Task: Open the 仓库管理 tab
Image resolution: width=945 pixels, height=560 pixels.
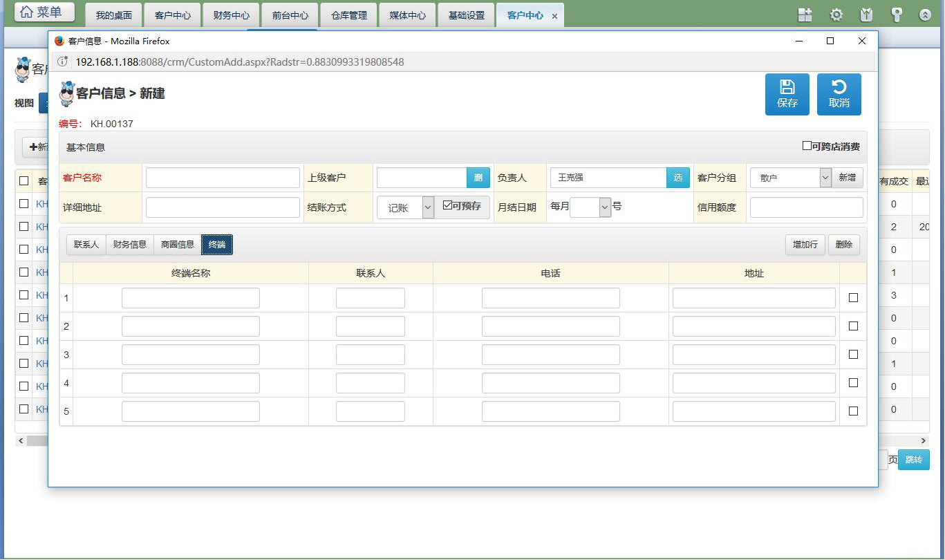Action: point(349,15)
